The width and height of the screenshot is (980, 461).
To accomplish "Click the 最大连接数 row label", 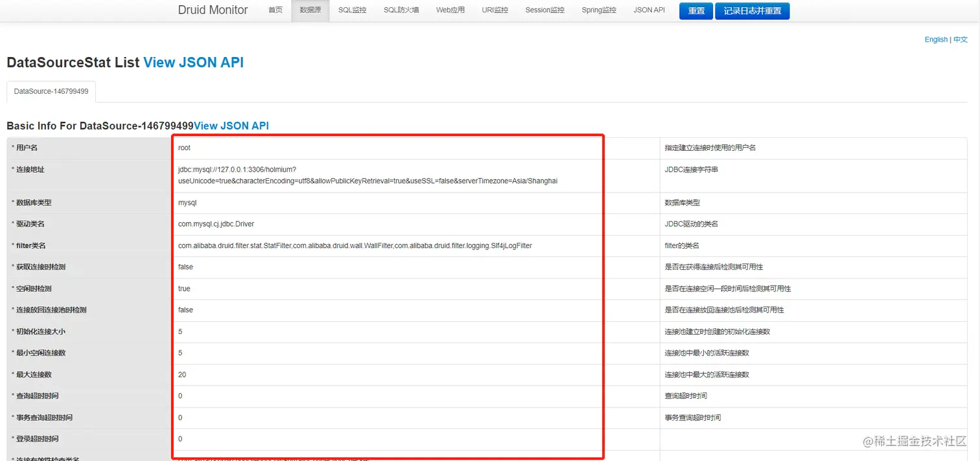I will (x=31, y=375).
